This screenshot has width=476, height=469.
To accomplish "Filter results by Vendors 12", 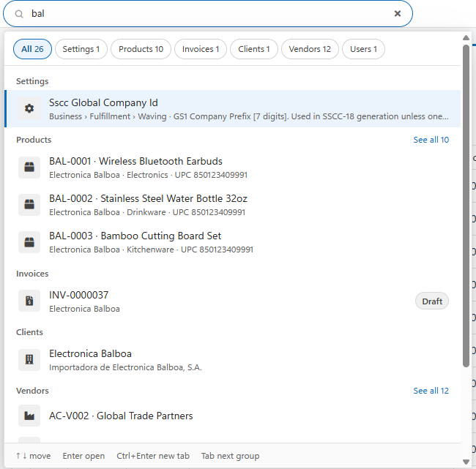I will (x=310, y=49).
